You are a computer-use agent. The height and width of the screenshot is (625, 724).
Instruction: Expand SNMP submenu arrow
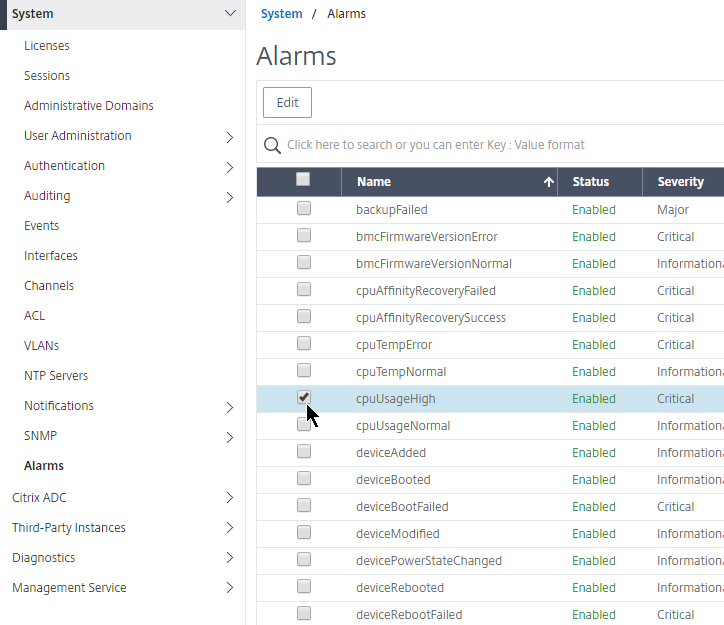230,438
